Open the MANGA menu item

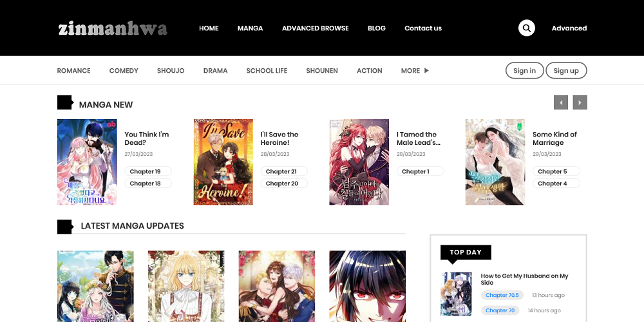pos(250,28)
